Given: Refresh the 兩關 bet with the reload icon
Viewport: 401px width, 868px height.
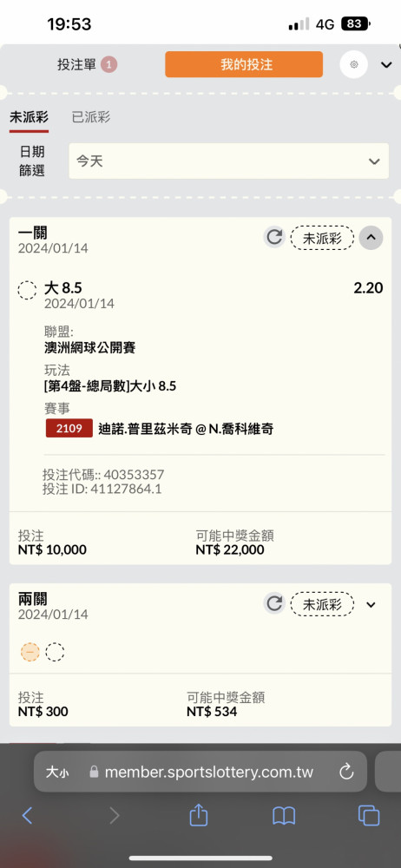Looking at the screenshot, I should [274, 603].
